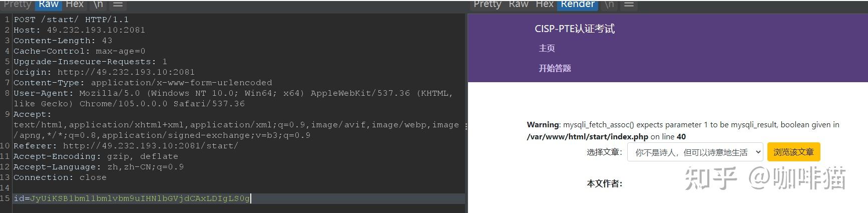Show the response in Pretty view

coord(487,5)
